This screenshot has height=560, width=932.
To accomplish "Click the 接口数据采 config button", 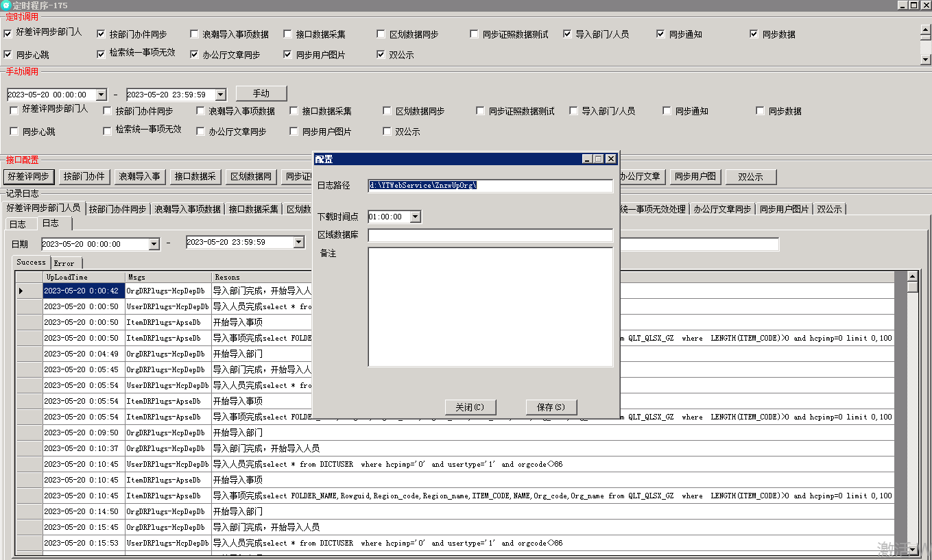I will click(195, 177).
